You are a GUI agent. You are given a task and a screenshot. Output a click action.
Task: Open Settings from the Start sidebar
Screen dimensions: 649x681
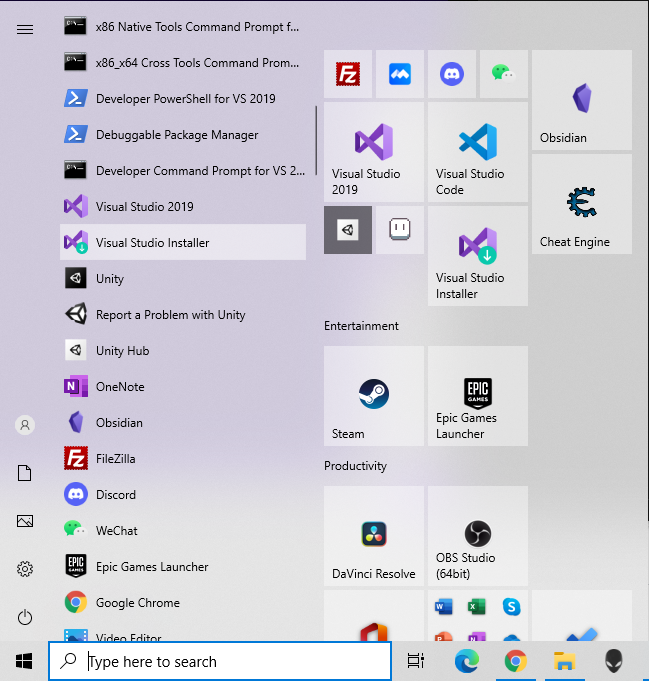click(25, 569)
